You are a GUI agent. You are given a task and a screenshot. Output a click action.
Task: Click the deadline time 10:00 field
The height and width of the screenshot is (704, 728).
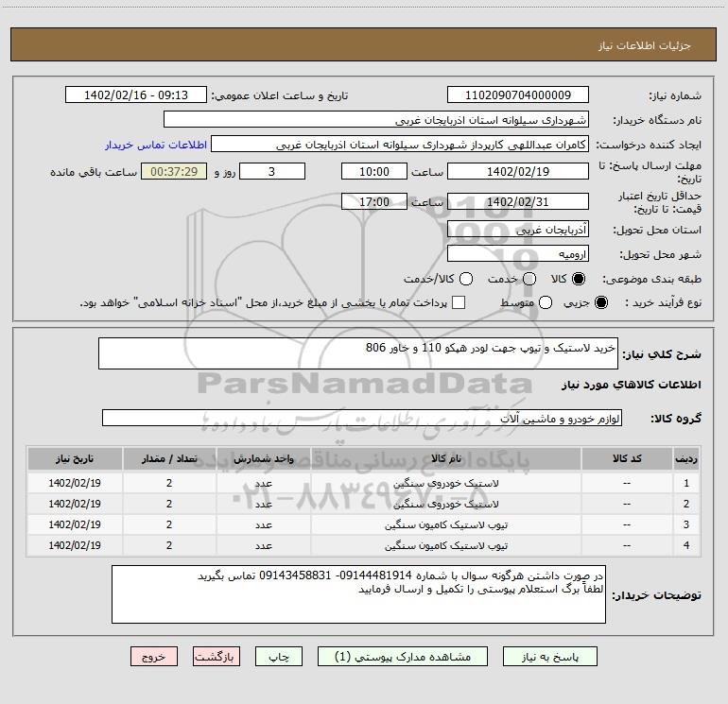click(x=374, y=171)
